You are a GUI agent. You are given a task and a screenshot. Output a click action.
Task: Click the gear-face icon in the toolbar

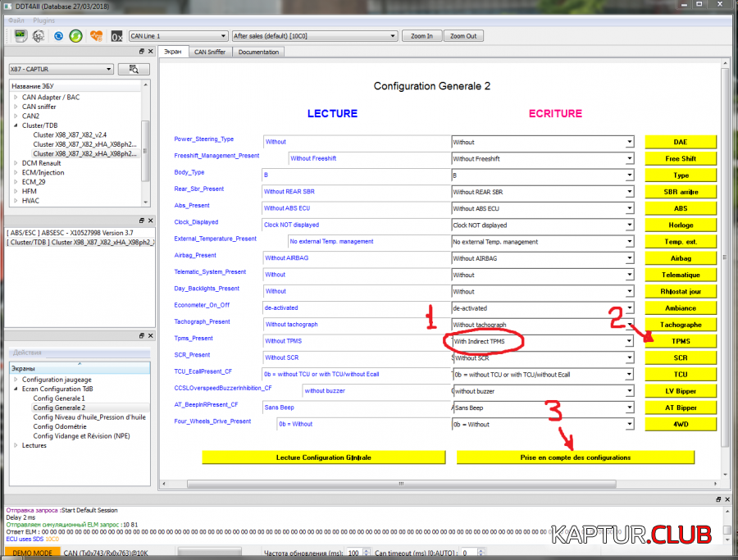click(x=39, y=36)
